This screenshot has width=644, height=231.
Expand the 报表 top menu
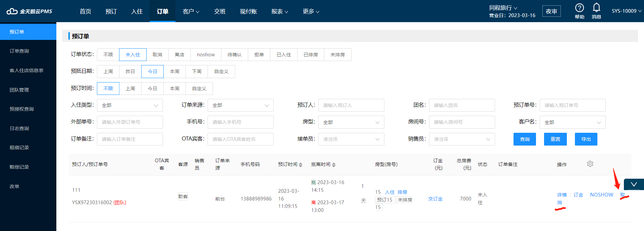(x=280, y=11)
